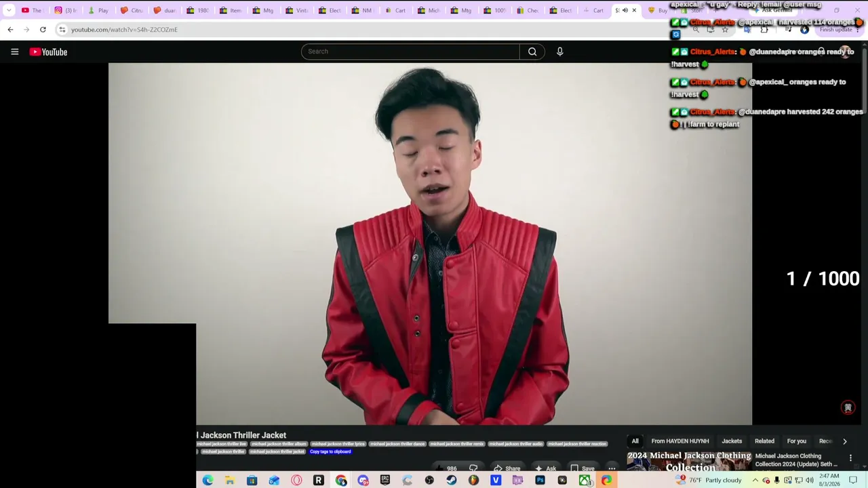Go to the YouTube home logo
Screen dimensions: 868x488
point(48,52)
